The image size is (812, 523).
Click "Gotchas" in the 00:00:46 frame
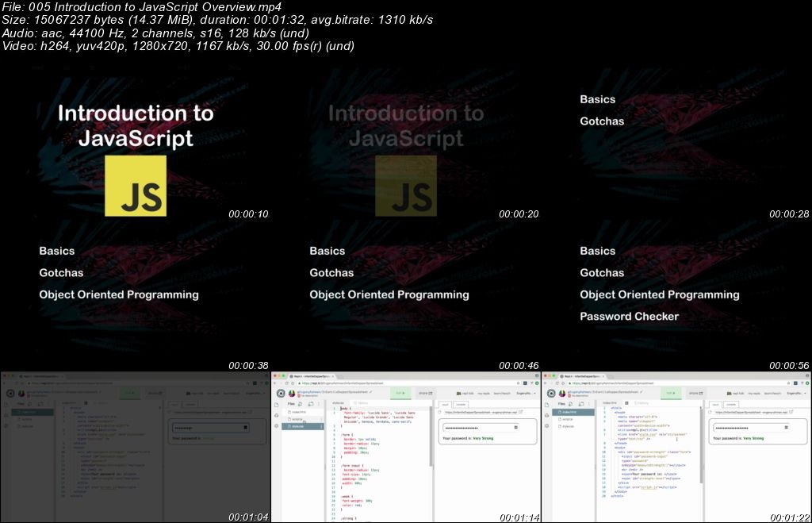[x=331, y=273]
